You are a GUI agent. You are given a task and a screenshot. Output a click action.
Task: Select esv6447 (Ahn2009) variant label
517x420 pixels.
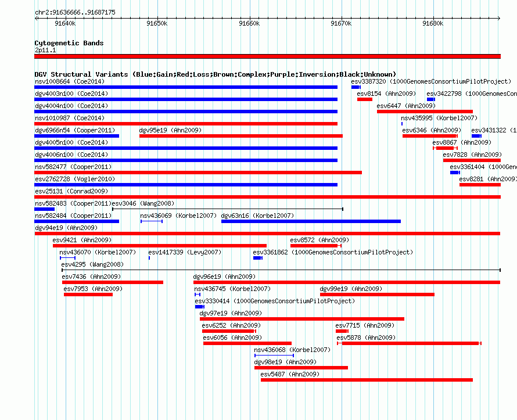pyautogui.click(x=406, y=106)
